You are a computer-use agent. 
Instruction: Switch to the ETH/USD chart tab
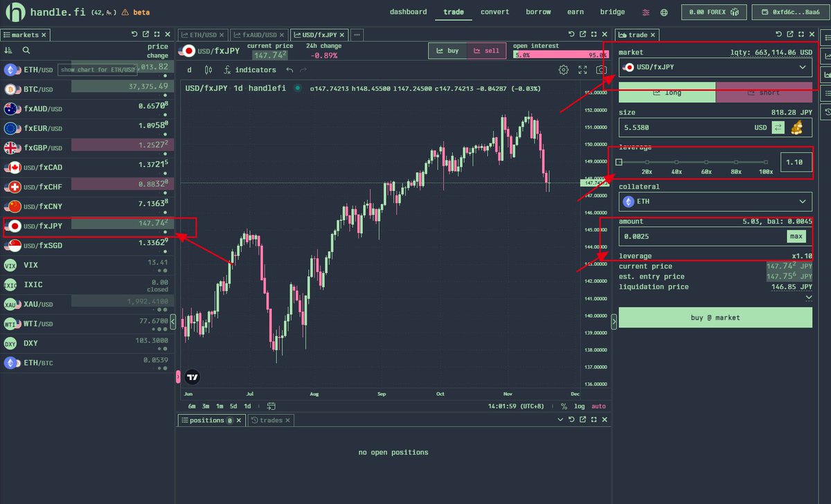202,35
